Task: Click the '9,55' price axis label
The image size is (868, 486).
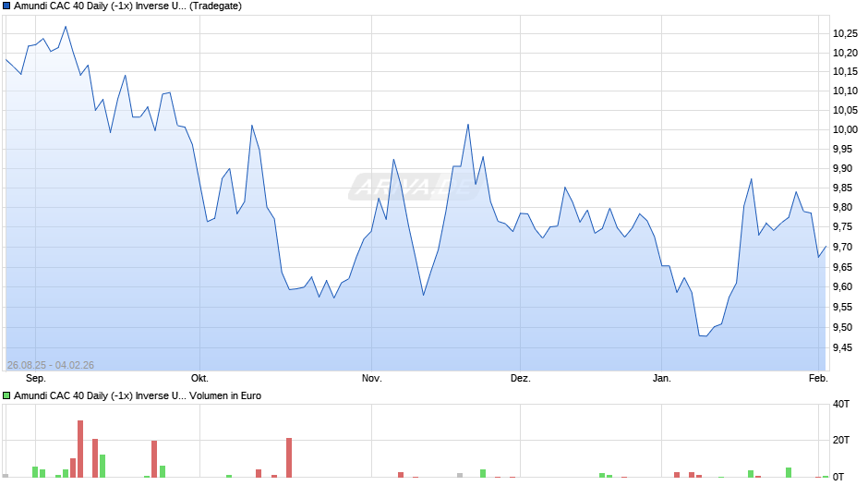Action: click(x=842, y=308)
